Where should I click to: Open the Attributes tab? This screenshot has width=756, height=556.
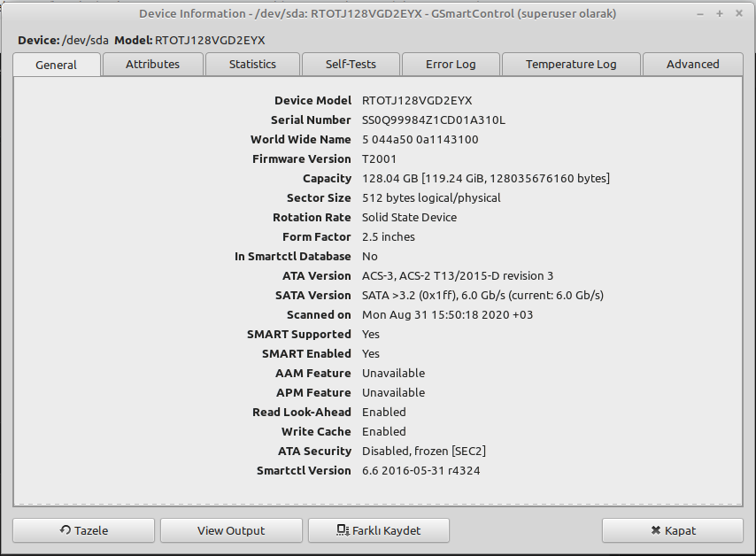[x=153, y=64]
